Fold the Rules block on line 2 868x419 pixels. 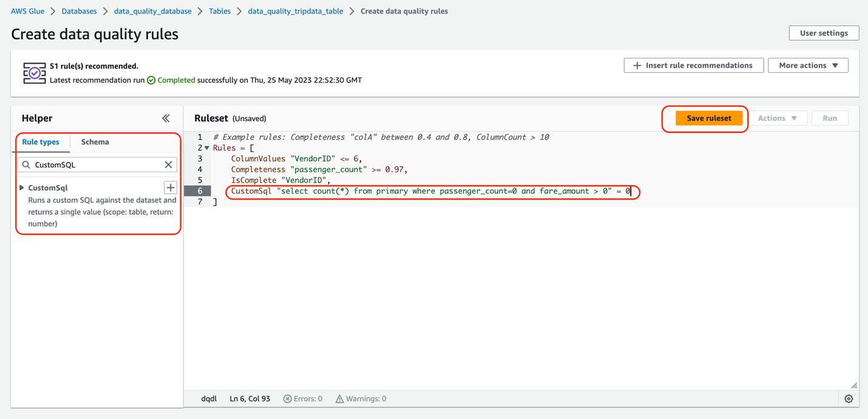pos(207,148)
